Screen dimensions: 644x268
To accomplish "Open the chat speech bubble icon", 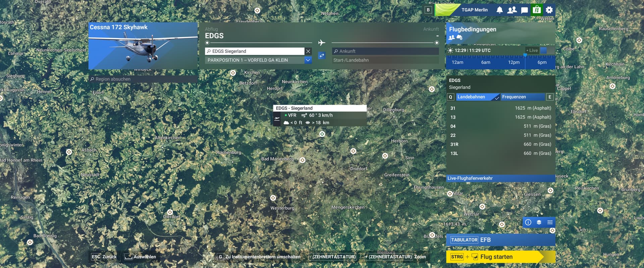I will tap(524, 10).
